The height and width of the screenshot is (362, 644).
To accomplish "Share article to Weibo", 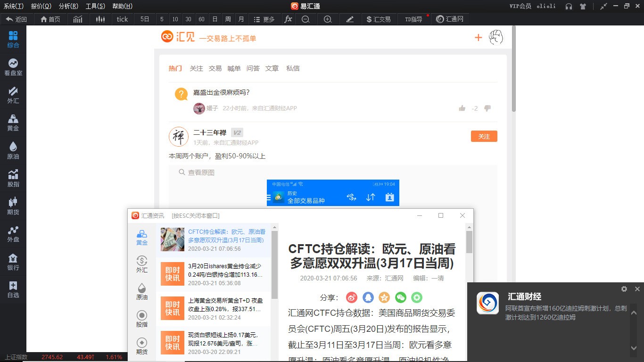I will 352,297.
